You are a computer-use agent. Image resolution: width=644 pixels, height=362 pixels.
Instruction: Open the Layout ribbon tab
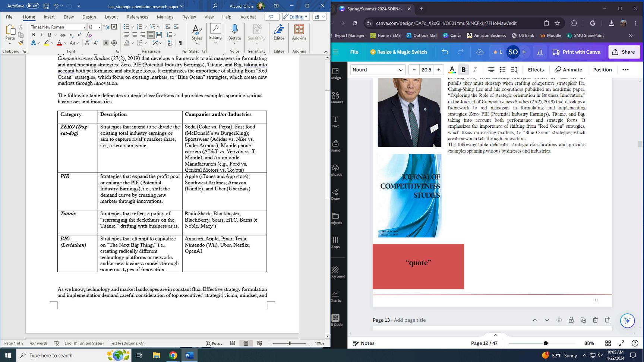click(111, 17)
